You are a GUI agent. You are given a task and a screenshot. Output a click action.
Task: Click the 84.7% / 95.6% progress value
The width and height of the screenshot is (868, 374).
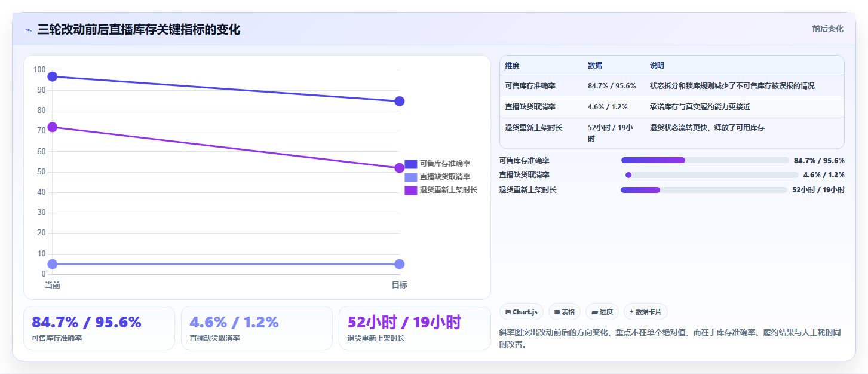click(x=819, y=160)
